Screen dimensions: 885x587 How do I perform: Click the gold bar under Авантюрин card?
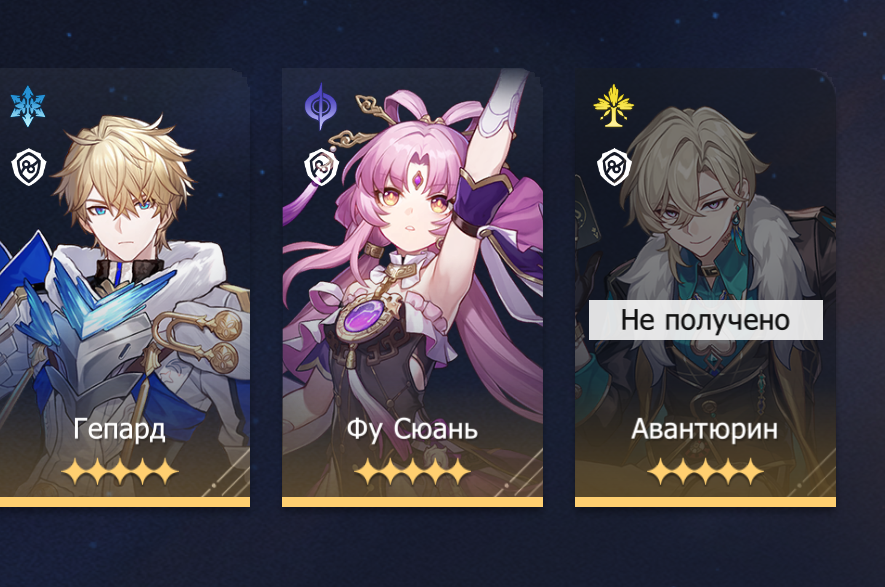[706, 502]
